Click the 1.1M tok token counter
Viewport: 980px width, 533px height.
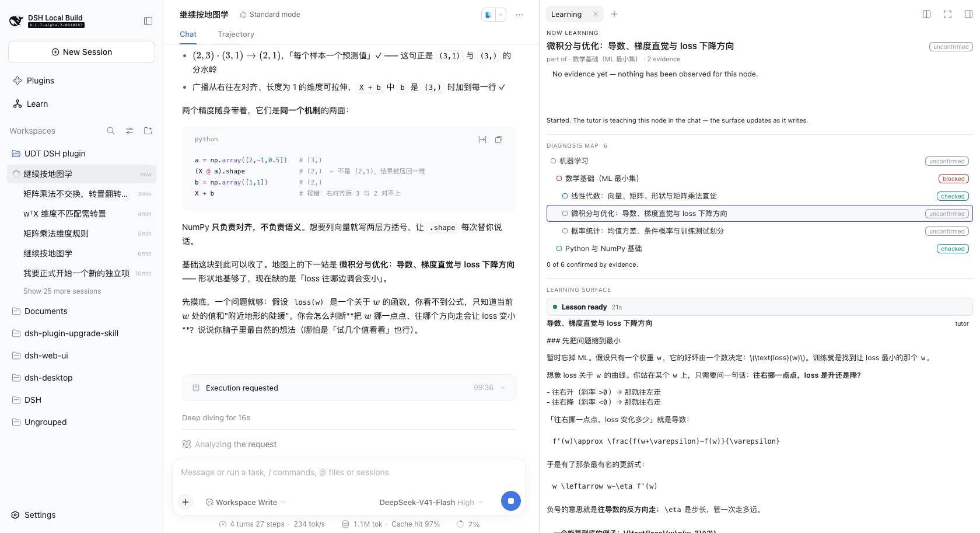pos(362,524)
